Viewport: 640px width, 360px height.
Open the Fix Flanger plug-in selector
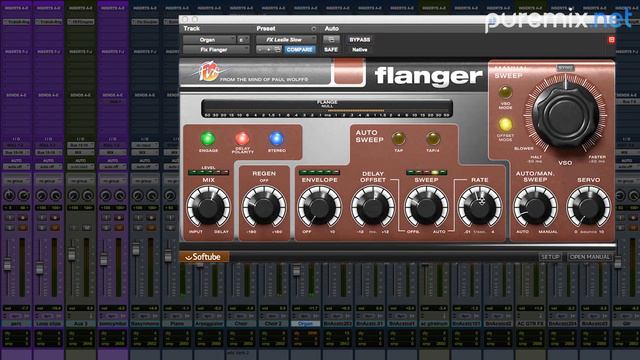coord(216,49)
